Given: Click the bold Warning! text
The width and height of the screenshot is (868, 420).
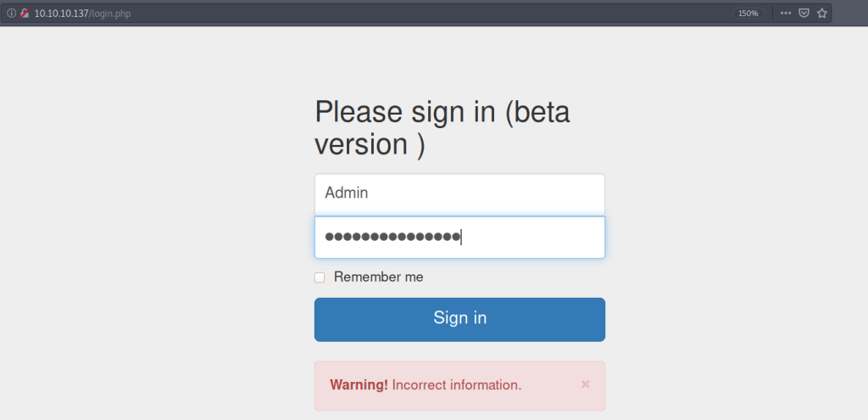Looking at the screenshot, I should tap(359, 385).
